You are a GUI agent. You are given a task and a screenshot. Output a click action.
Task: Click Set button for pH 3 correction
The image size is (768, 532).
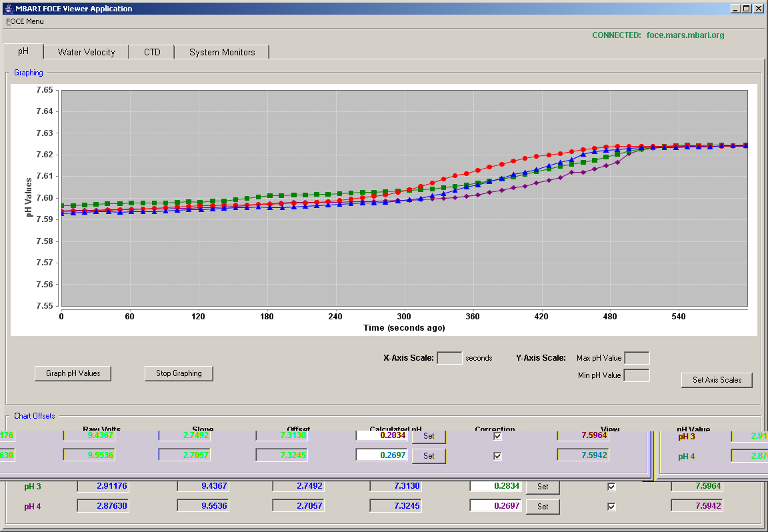[x=543, y=487]
